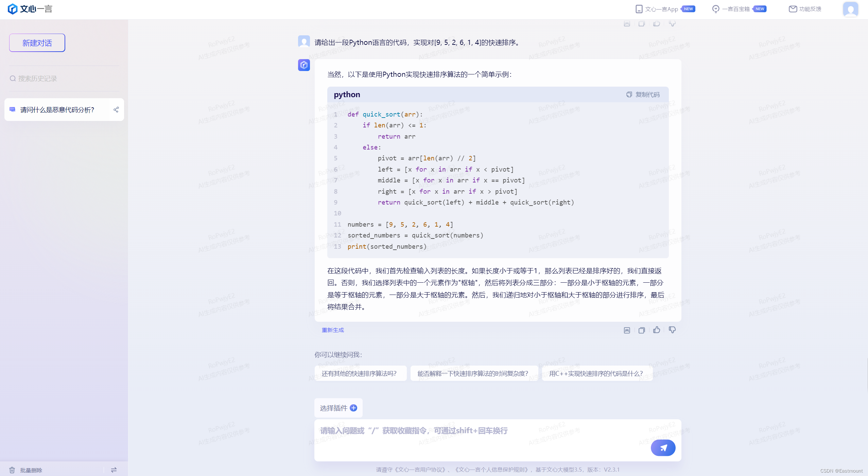Toggle the sidebar collapse arrows icon
Viewport: 868px width, 476px height.
point(114,470)
